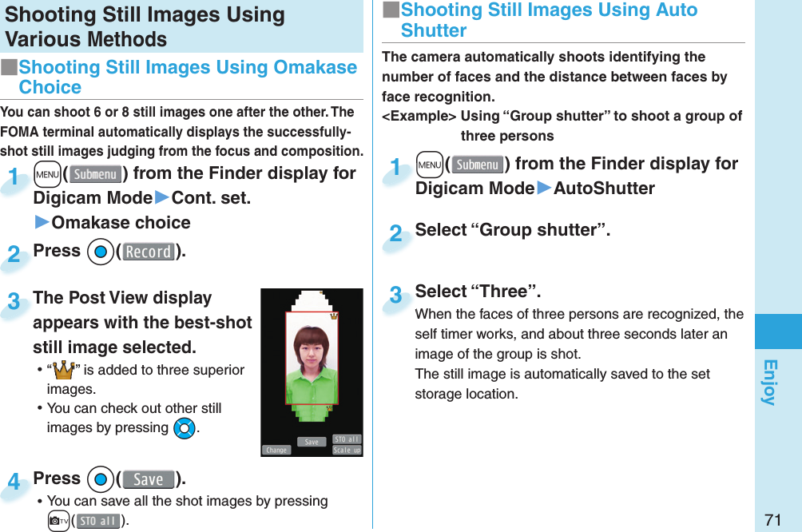
Task: Click the Submenu label in Omakase step 1
Action: point(95,174)
